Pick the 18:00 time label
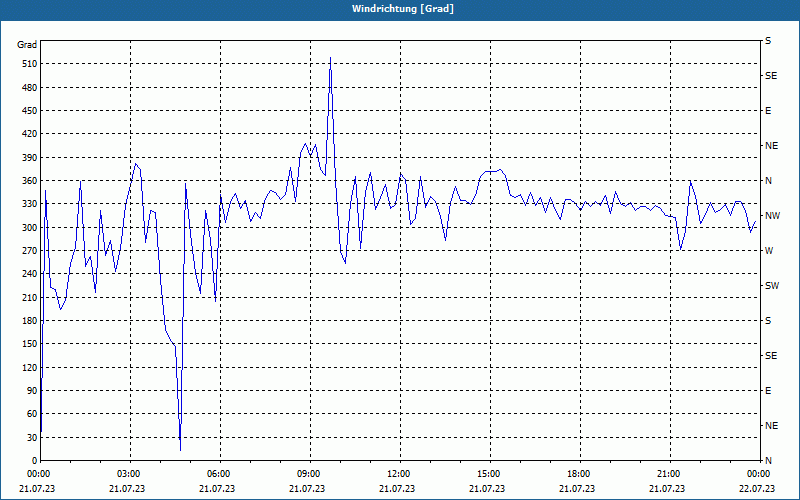800x500 pixels. tap(577, 474)
